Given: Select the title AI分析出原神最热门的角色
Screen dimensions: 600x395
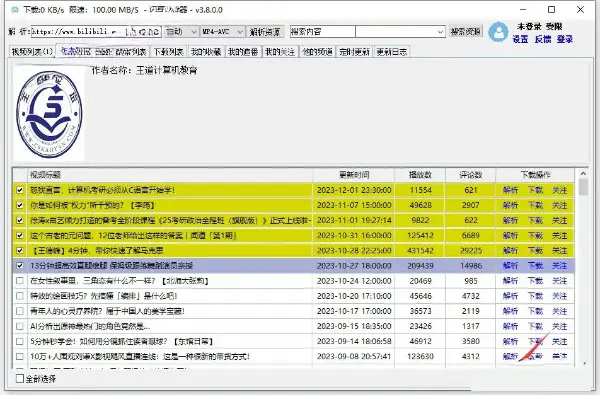Looking at the screenshot, I should pyautogui.click(x=90, y=326).
